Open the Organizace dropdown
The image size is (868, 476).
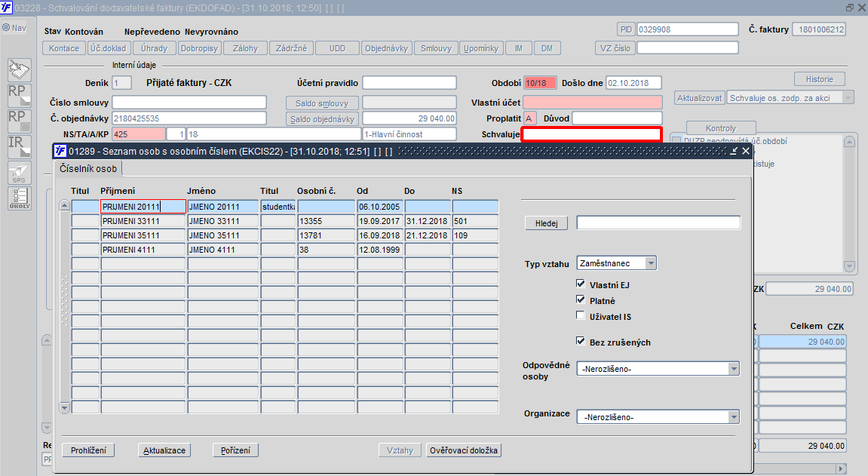tap(734, 416)
